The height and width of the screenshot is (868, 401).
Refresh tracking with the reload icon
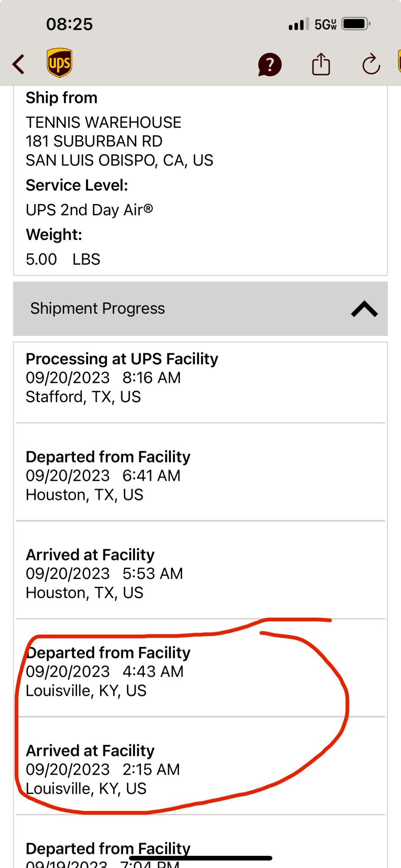(x=371, y=64)
